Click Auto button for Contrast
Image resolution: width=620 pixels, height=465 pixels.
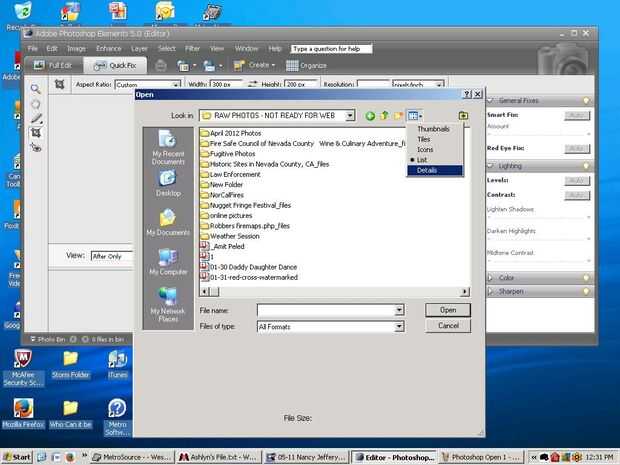click(577, 195)
